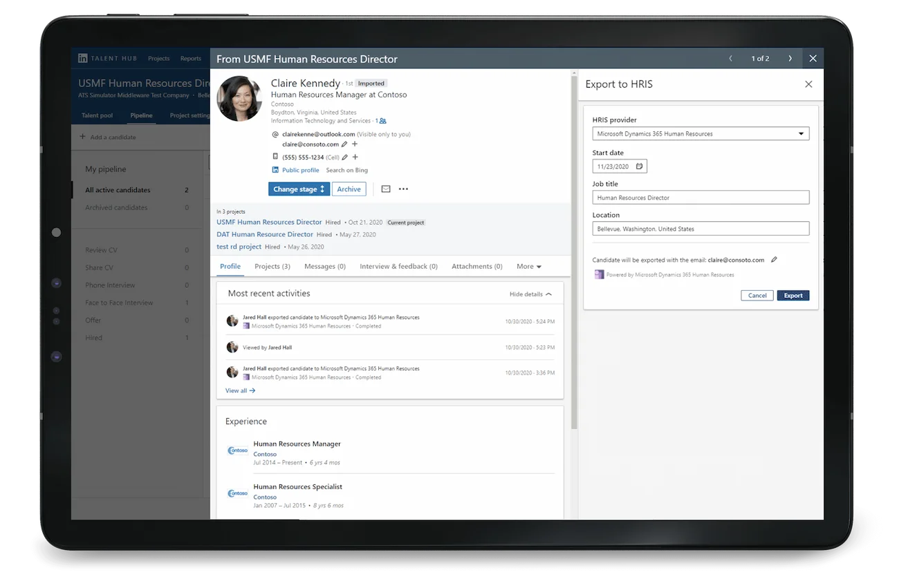Viewport: 899px width, 588px height.
Task: Go to next candidate arrow
Action: (x=790, y=59)
